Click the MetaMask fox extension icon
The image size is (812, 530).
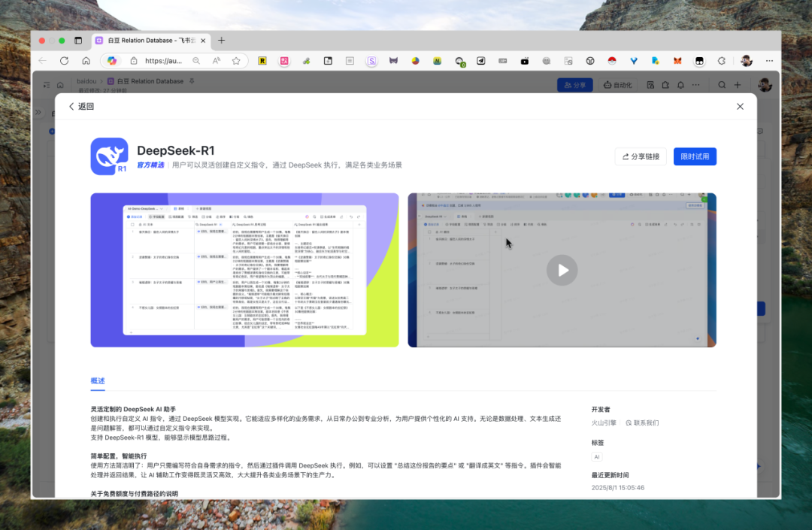[x=677, y=61]
